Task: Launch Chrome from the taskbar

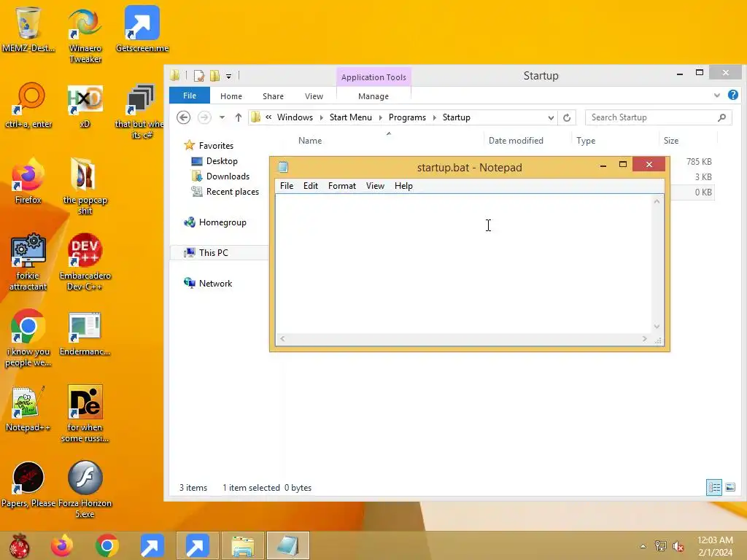Action: click(x=107, y=545)
